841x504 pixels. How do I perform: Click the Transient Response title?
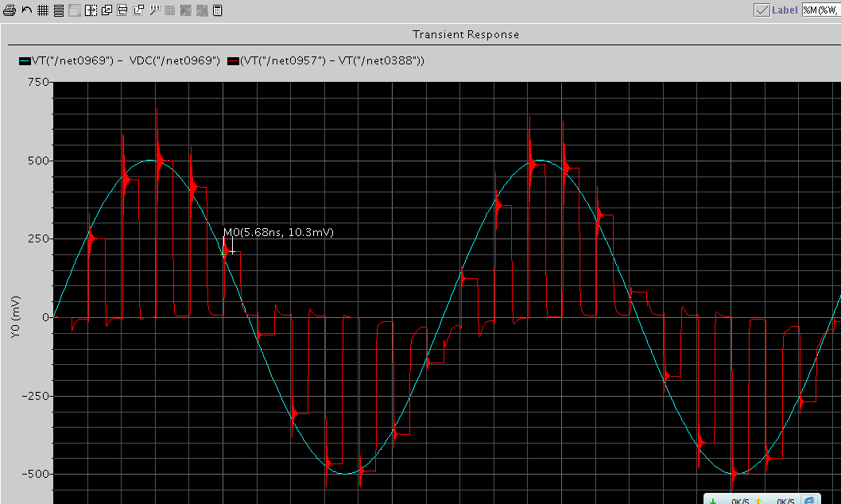(x=466, y=34)
